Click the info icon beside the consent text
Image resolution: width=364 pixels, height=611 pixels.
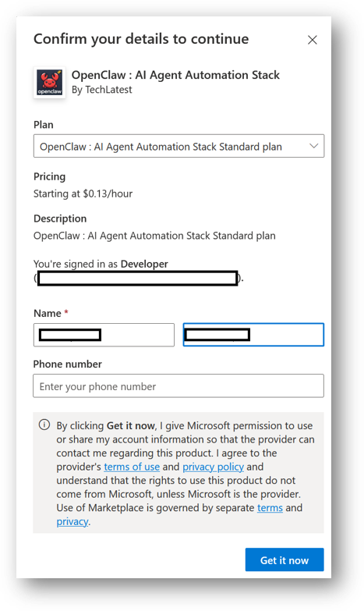tap(44, 425)
